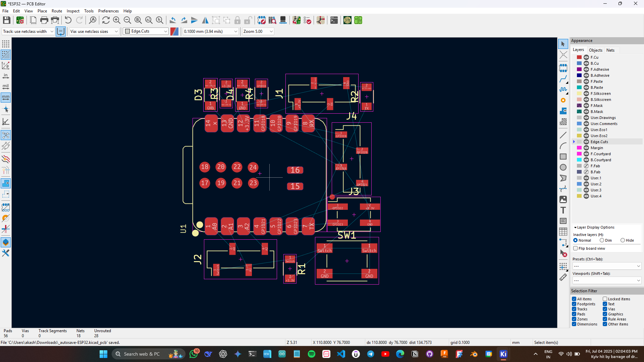Click the Windows Start button
Screen dimensions: 644x362
[103, 354]
